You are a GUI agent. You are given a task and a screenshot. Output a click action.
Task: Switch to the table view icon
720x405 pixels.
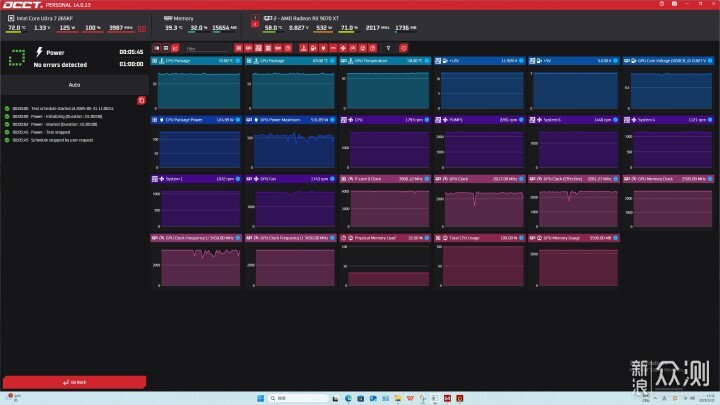pos(166,48)
